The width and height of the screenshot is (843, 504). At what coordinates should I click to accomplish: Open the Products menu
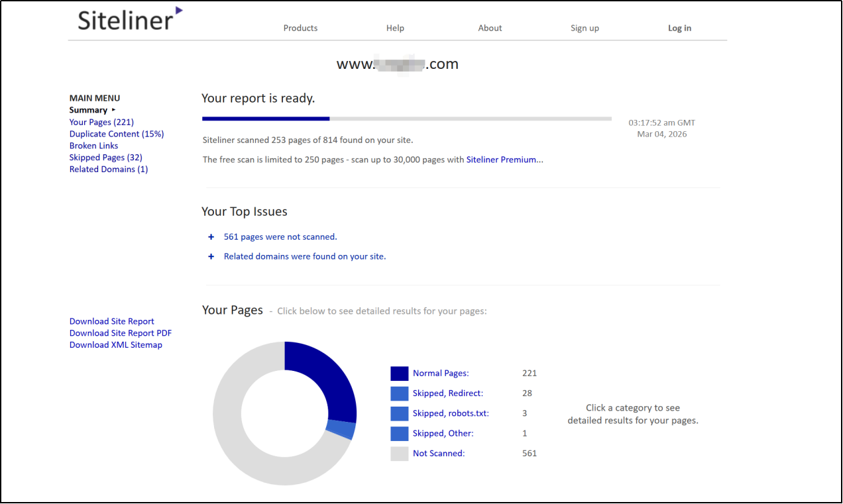(300, 28)
